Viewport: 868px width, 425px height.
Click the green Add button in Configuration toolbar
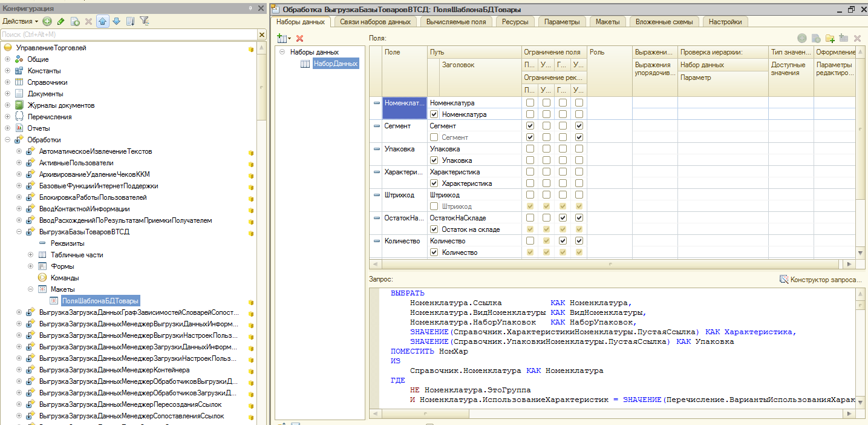pyautogui.click(x=47, y=21)
